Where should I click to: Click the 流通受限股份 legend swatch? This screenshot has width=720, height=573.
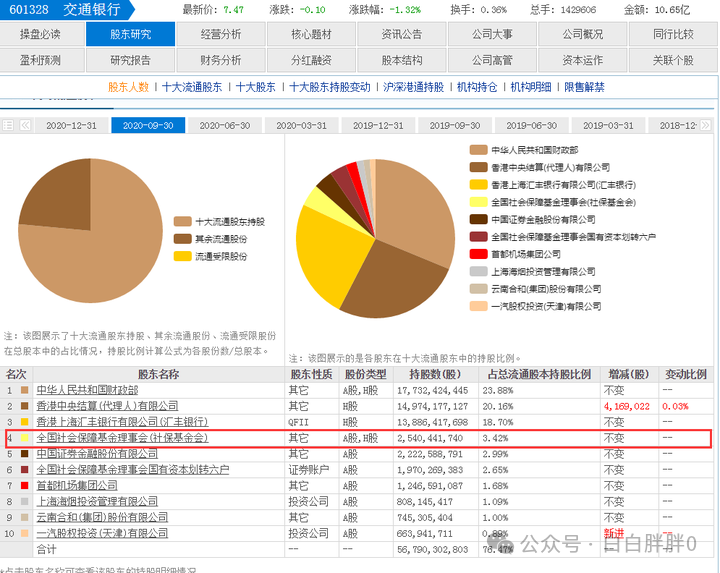pyautogui.click(x=182, y=256)
